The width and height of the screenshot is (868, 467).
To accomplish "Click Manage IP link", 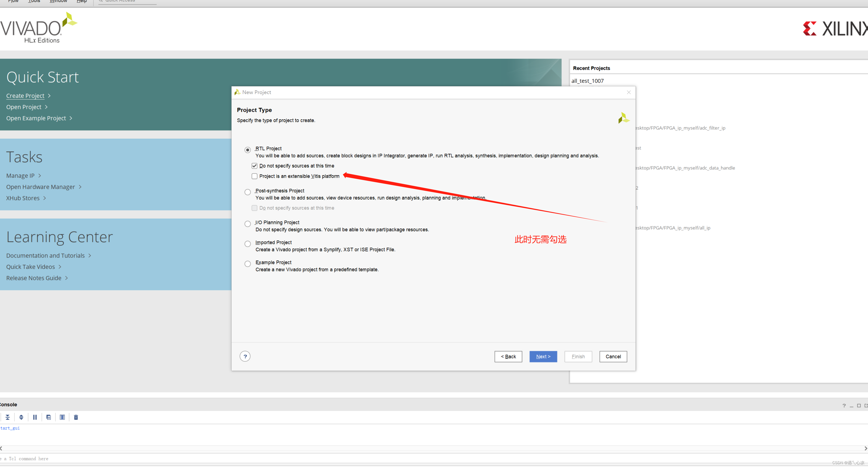I will [x=20, y=176].
